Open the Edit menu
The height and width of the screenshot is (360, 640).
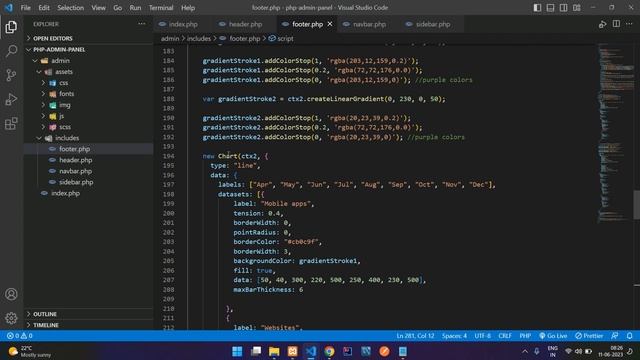[x=44, y=7]
